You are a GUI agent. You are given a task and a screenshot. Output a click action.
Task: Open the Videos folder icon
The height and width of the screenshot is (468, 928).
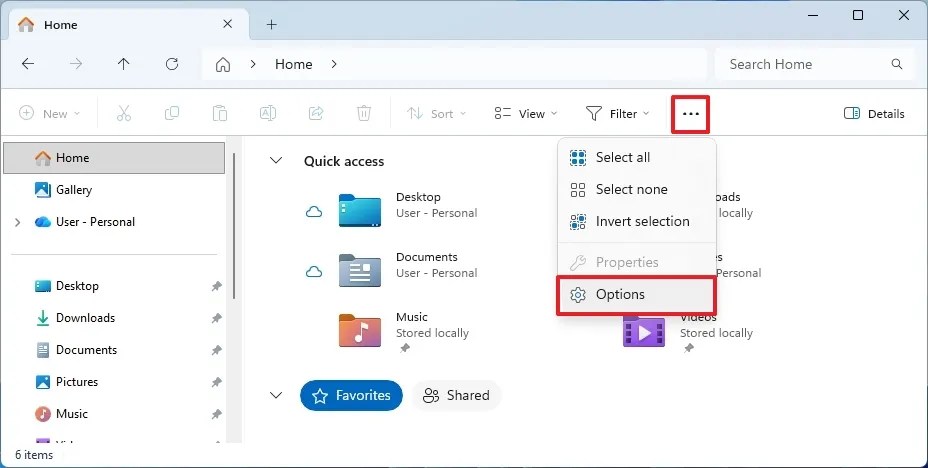644,332
